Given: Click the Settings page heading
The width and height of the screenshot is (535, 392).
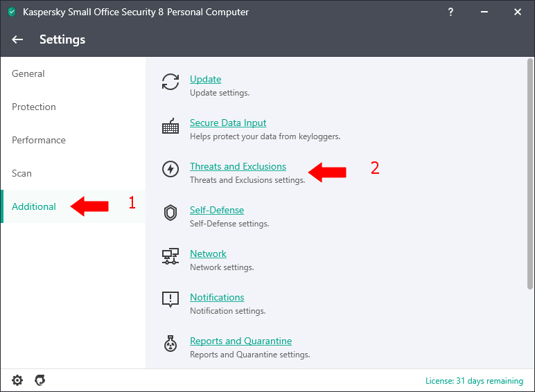Looking at the screenshot, I should pyautogui.click(x=62, y=40).
